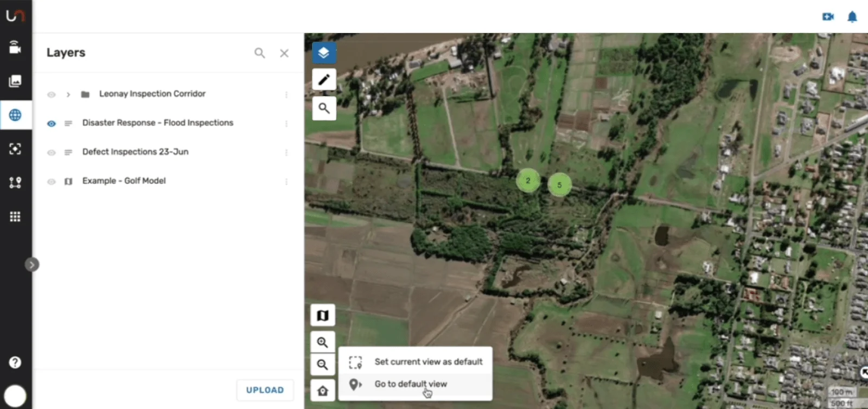Select the pencil draw tool on map
The image size is (868, 409).
pyautogui.click(x=324, y=80)
